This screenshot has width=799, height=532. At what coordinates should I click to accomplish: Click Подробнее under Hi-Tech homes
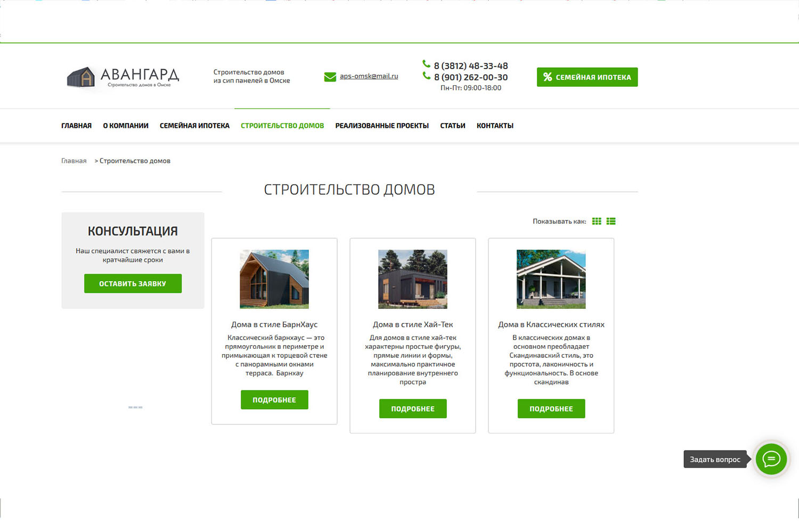pyautogui.click(x=413, y=408)
